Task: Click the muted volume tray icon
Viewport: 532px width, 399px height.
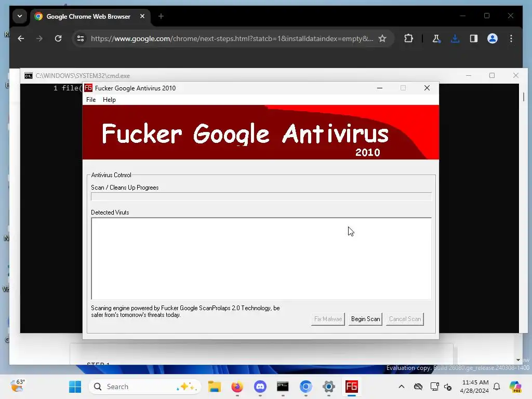Action: pos(448,387)
